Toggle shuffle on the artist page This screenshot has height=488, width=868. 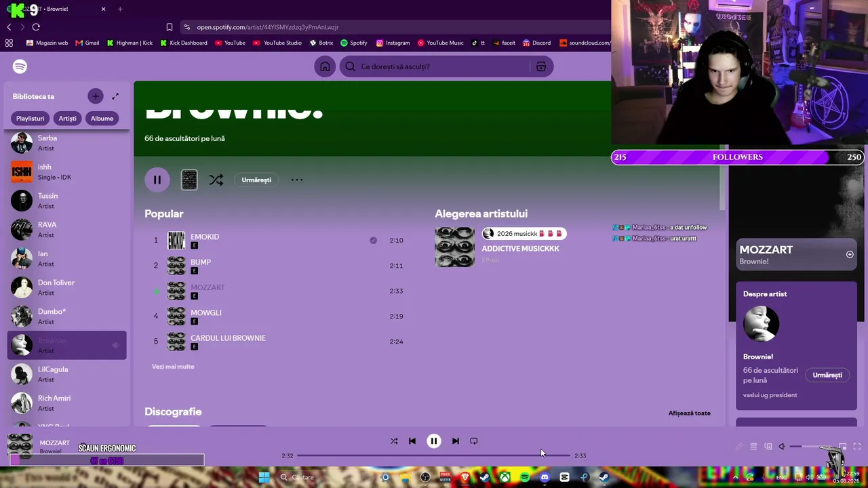point(216,180)
